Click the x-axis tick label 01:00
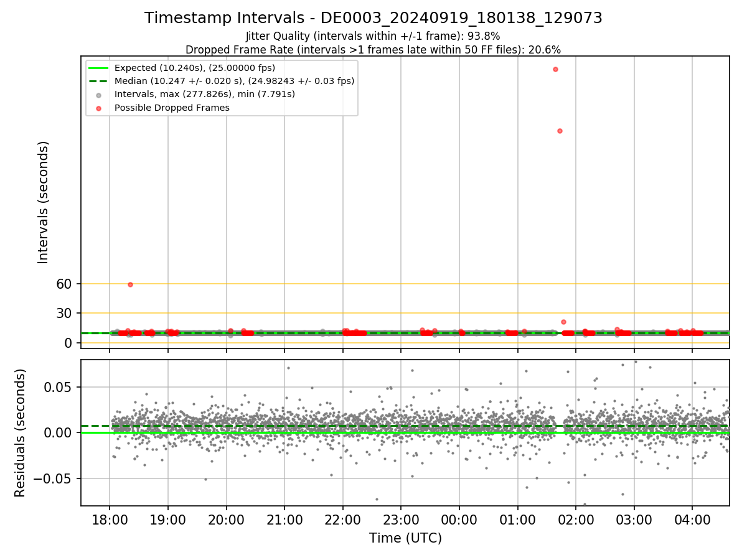This screenshot has height=560, width=747. (x=518, y=520)
